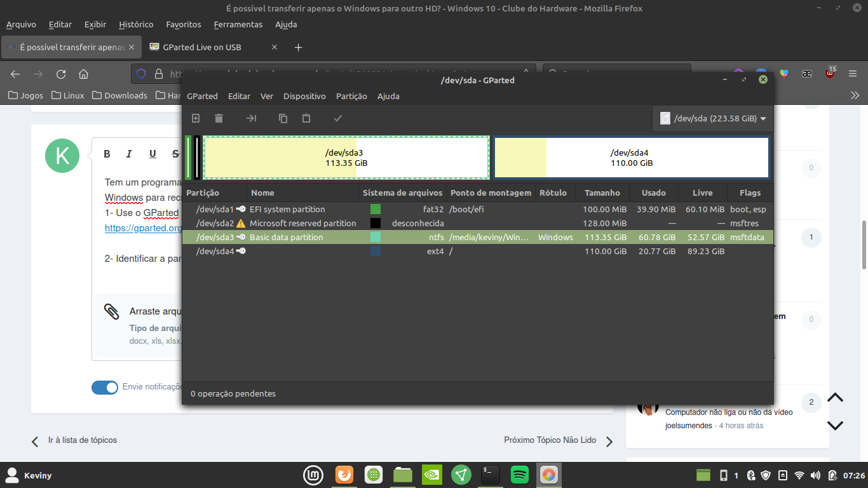Click the green fat32 color swatch
The image size is (868, 488).
(x=376, y=209)
